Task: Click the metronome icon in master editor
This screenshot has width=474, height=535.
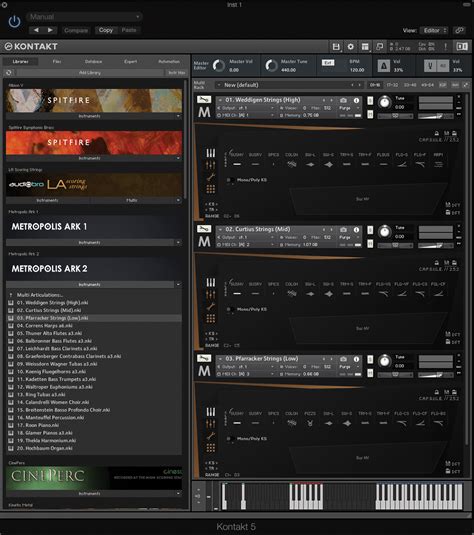Action: pyautogui.click(x=384, y=66)
